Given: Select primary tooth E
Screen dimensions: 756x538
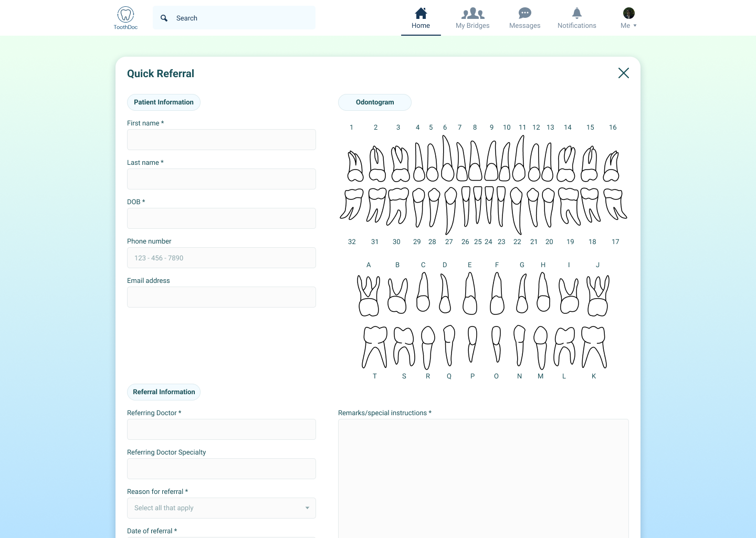Looking at the screenshot, I should click(x=470, y=293).
